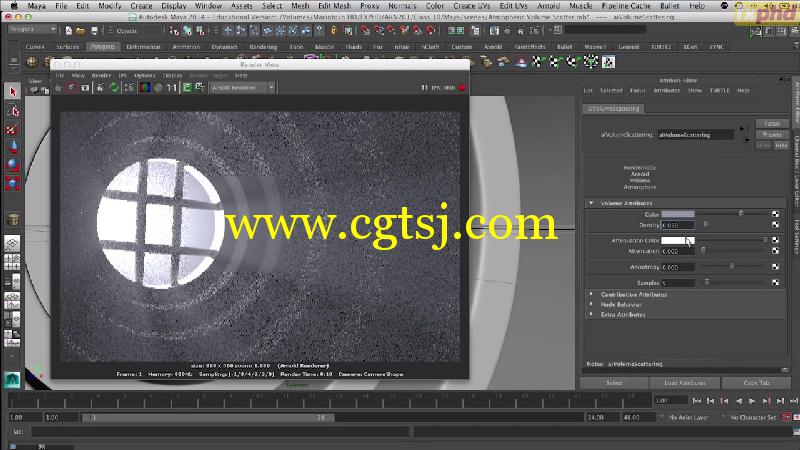Open the Attributes menu in Attribute Editor
The width and height of the screenshot is (800, 450).
[666, 90]
